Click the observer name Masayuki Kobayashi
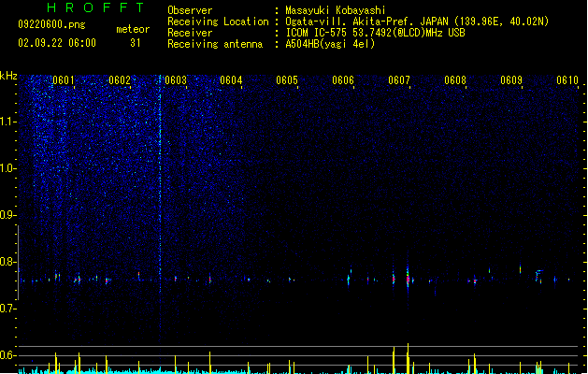 [x=336, y=10]
